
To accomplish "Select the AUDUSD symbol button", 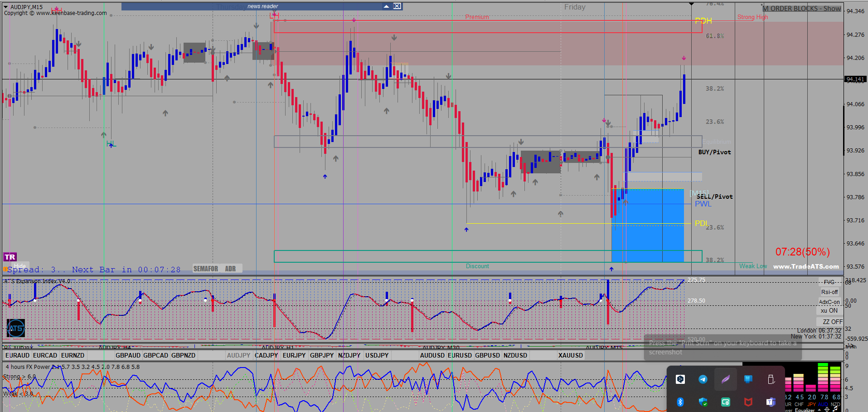I will (x=432, y=355).
